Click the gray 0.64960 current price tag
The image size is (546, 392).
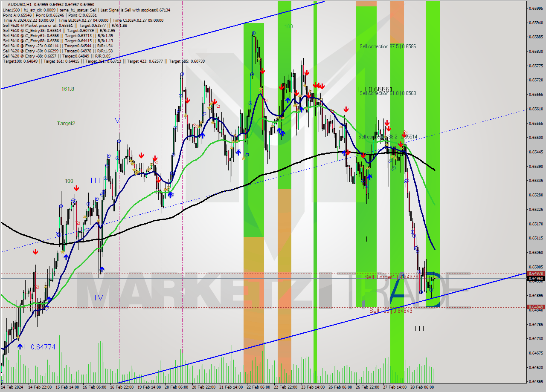[536, 279]
